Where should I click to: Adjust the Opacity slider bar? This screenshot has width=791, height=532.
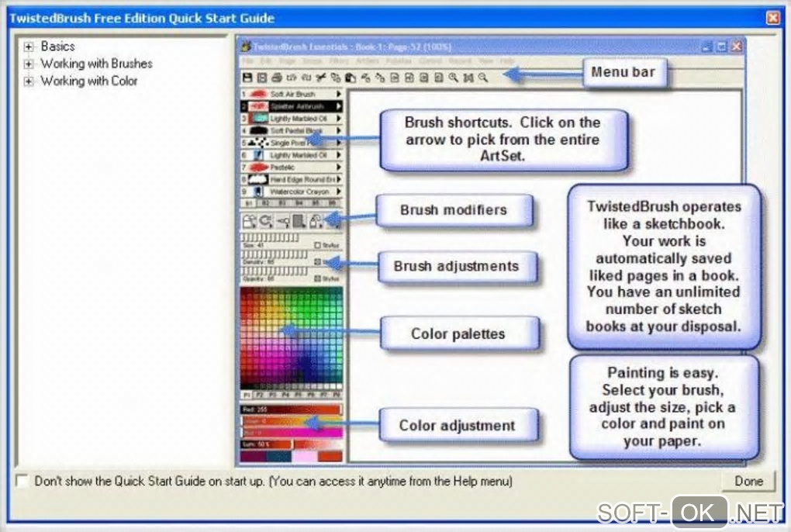click(275, 271)
